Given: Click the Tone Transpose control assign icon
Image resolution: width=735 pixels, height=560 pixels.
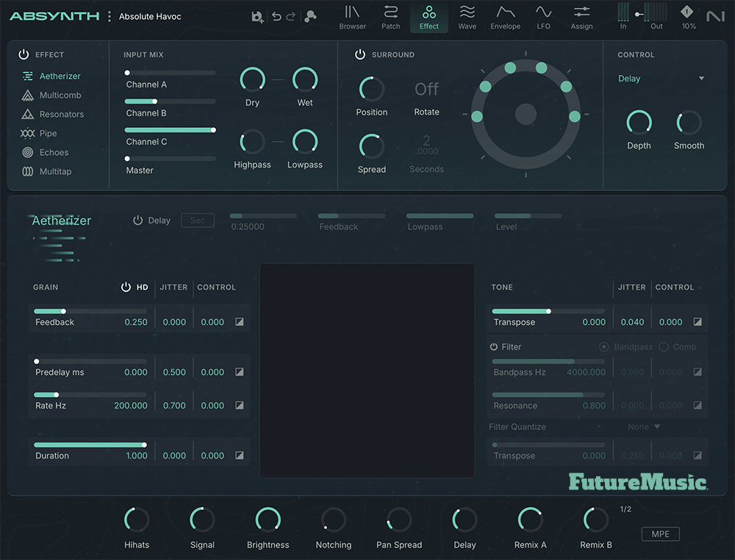Looking at the screenshot, I should click(x=698, y=321).
